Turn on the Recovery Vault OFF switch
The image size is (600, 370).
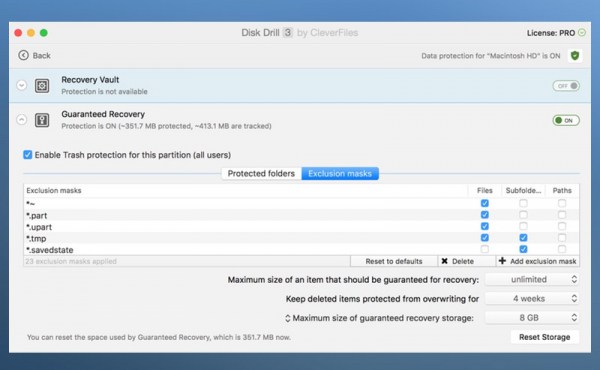point(566,86)
